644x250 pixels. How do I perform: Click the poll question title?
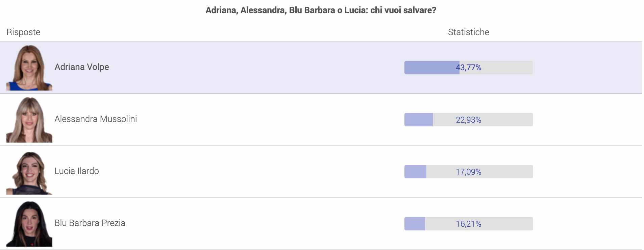[x=321, y=10]
